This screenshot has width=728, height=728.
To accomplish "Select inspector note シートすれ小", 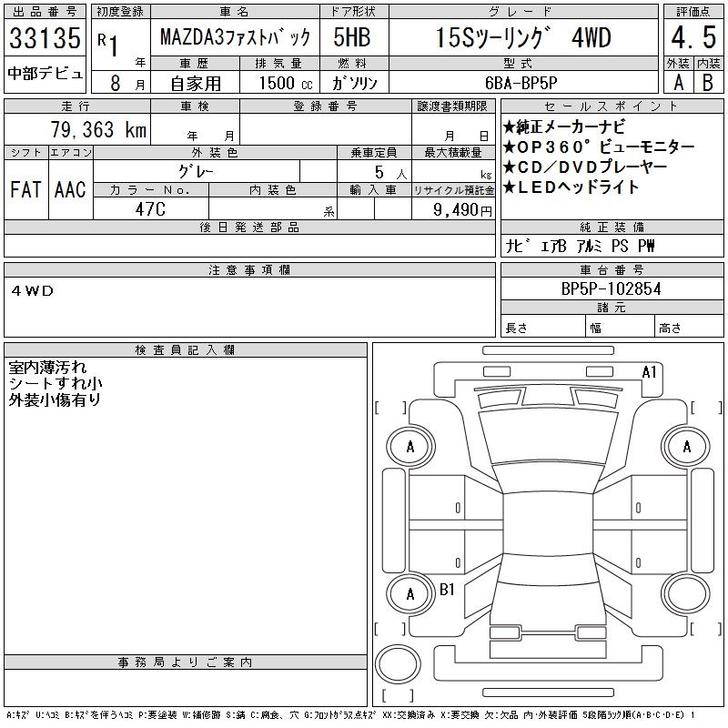I will coord(56,383).
